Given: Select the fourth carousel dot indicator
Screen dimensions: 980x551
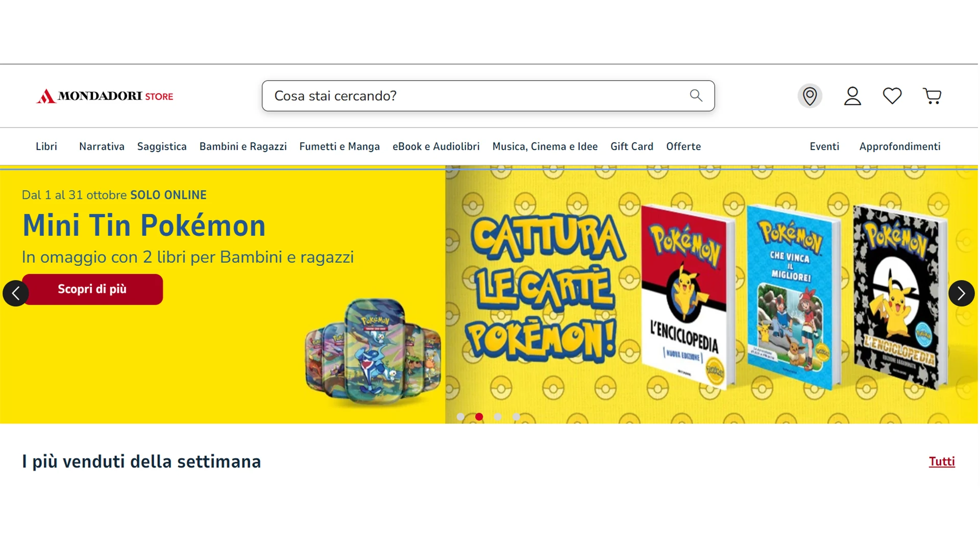Looking at the screenshot, I should (x=516, y=417).
